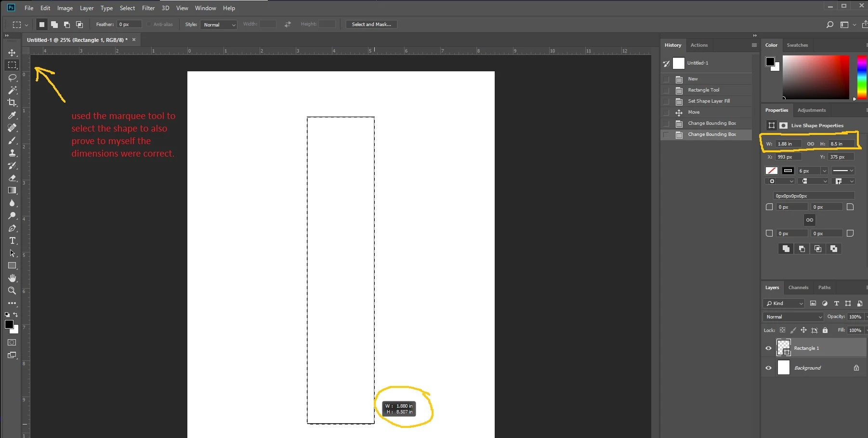The height and width of the screenshot is (438, 868).
Task: Toggle Quick Mask mode
Action: click(x=12, y=343)
